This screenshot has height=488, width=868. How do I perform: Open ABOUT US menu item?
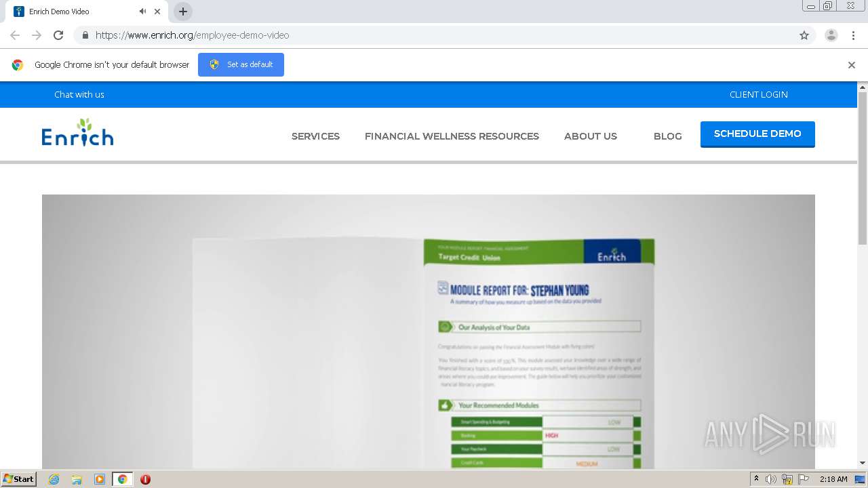(591, 136)
